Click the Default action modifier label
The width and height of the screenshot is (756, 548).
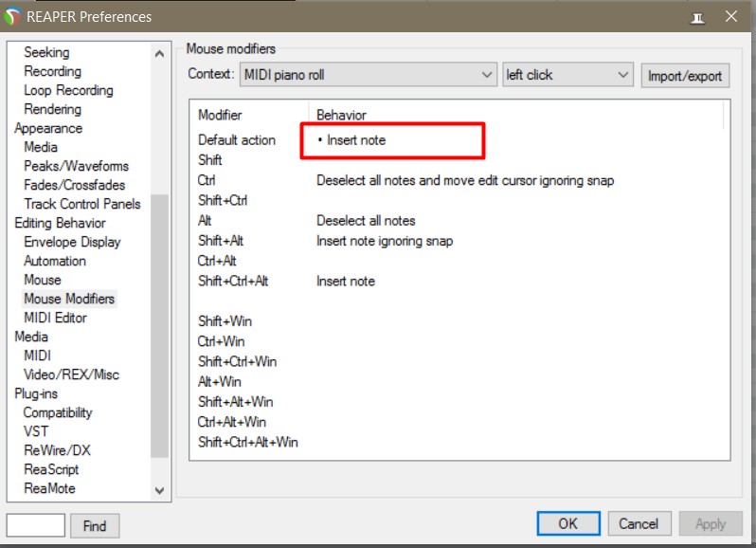237,140
